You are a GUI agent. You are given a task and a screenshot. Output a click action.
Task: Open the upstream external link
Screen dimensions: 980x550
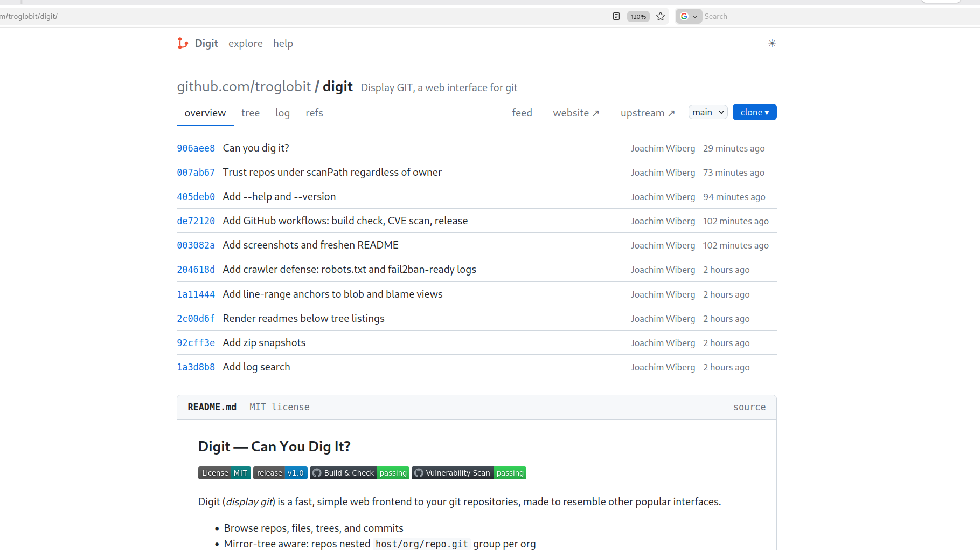[x=648, y=113]
